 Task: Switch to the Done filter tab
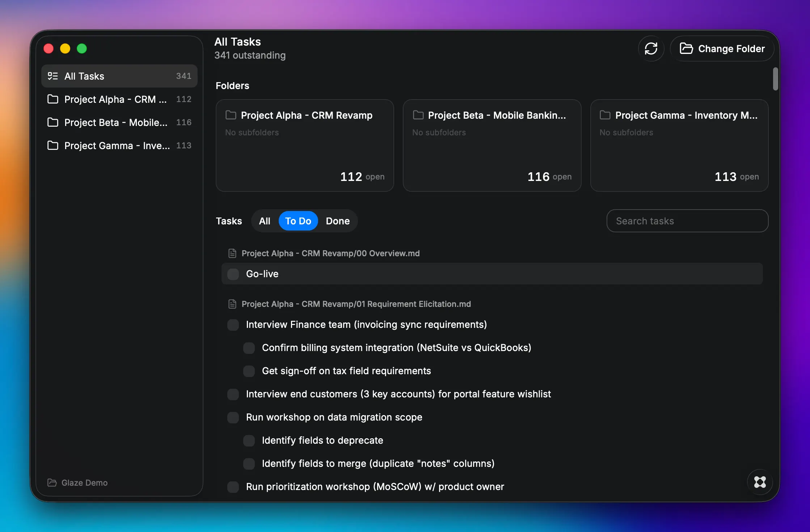(x=338, y=221)
